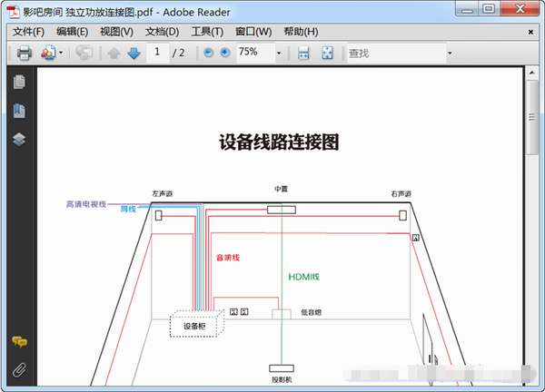Click the page number input field
The width and height of the screenshot is (545, 392).
[x=158, y=53]
